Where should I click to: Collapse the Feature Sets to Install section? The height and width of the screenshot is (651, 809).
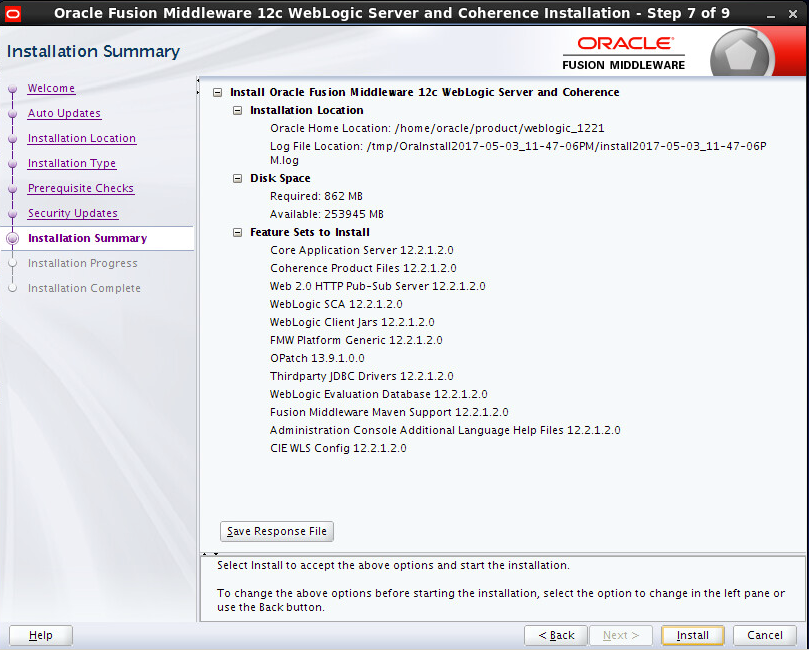point(238,233)
